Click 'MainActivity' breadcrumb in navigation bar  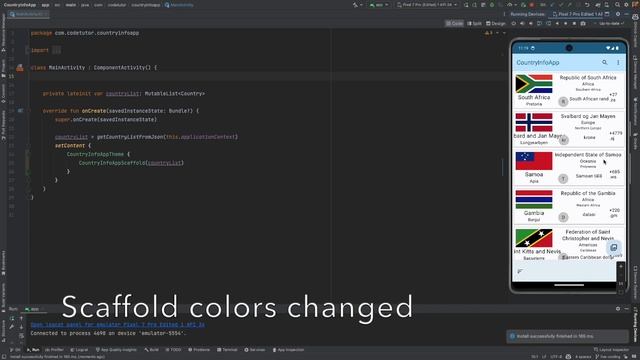coord(179,5)
